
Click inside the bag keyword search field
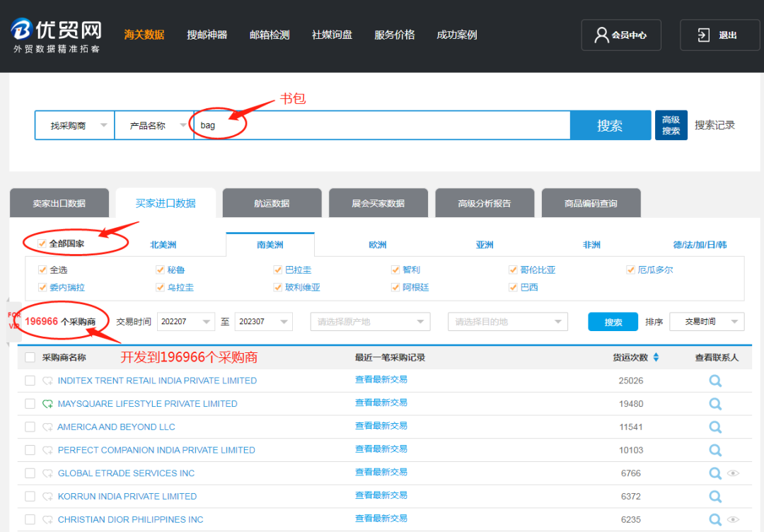[382, 125]
